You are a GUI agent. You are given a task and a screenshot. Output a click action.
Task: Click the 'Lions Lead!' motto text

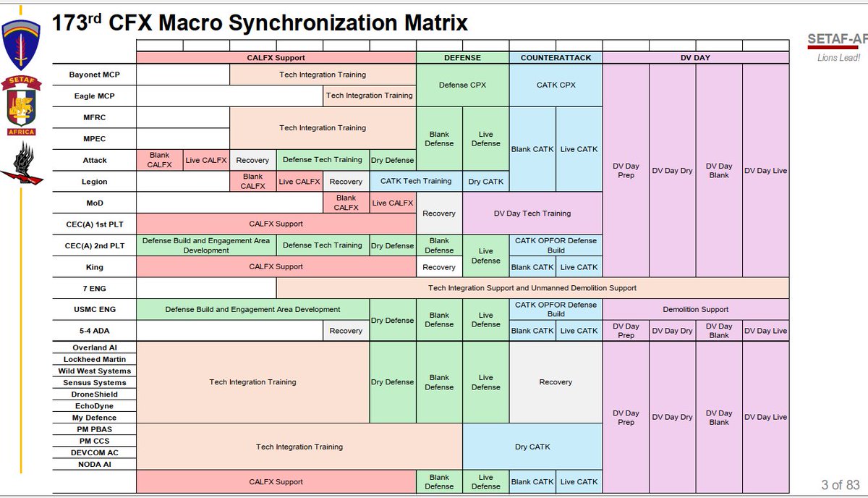[838, 57]
